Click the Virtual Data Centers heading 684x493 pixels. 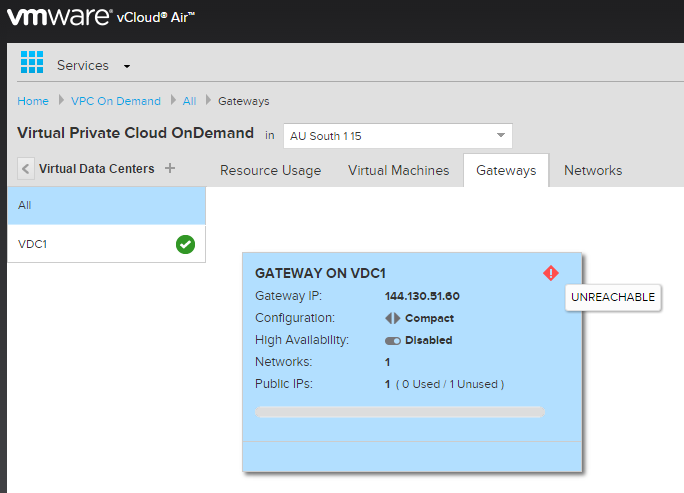pos(97,168)
